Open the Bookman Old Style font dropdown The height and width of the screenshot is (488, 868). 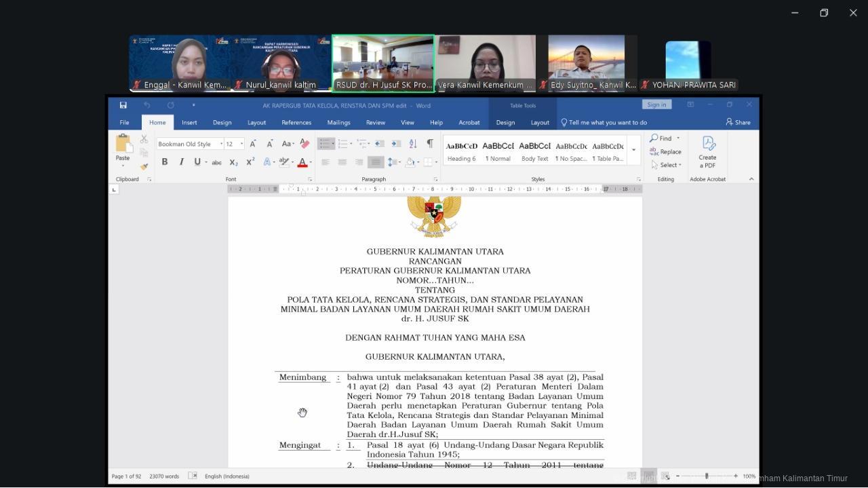(221, 144)
